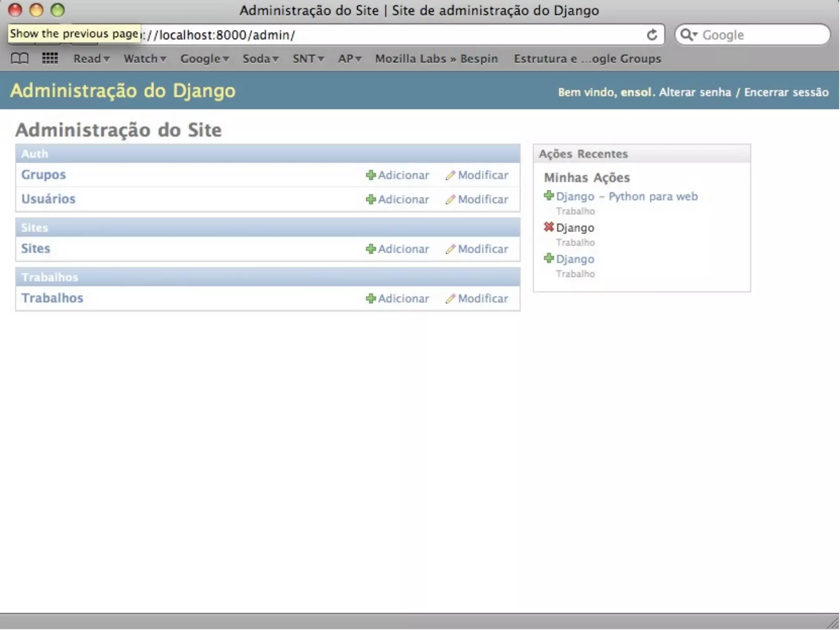Click the green plus icon for Trabalhos
Screen dimensions: 840x630
point(371,299)
